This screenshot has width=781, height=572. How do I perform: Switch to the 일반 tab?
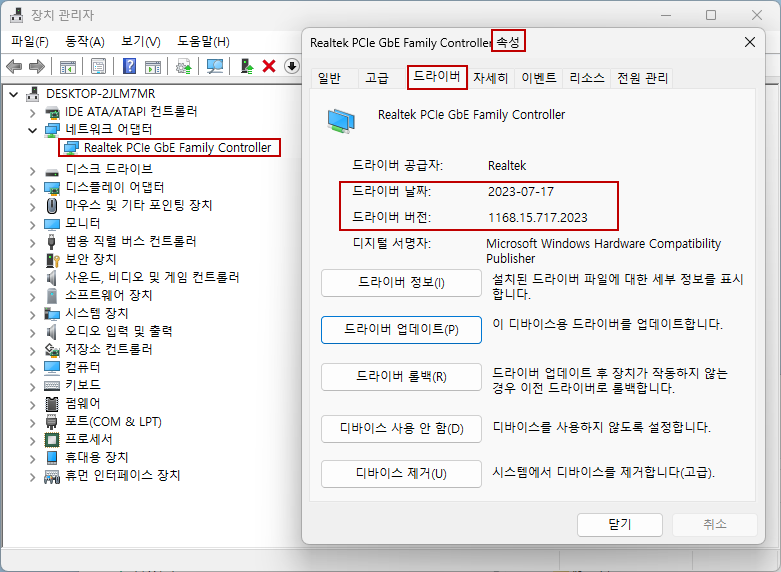coord(329,78)
